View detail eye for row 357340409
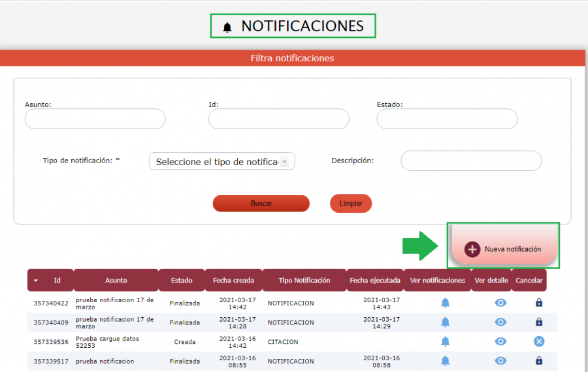 click(x=500, y=322)
